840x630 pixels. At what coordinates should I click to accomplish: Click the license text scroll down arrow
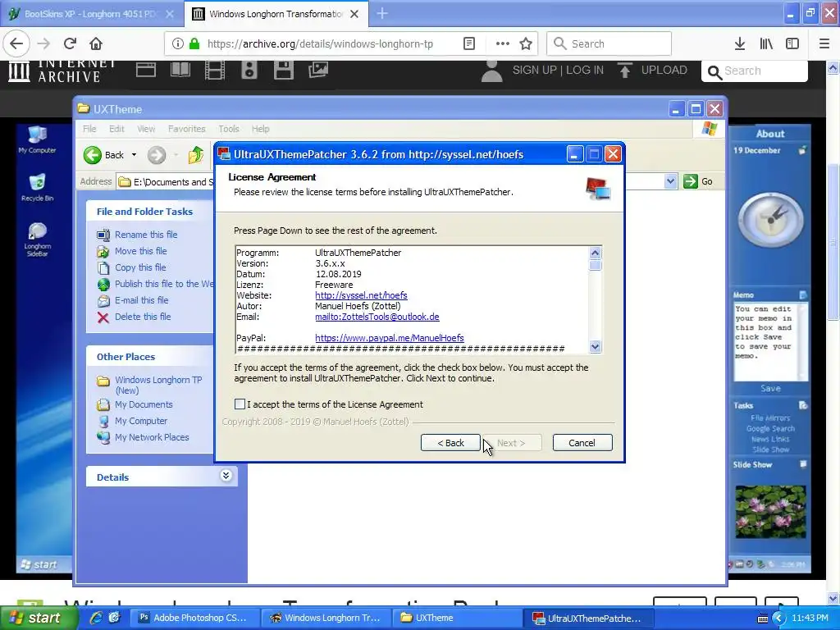(596, 347)
